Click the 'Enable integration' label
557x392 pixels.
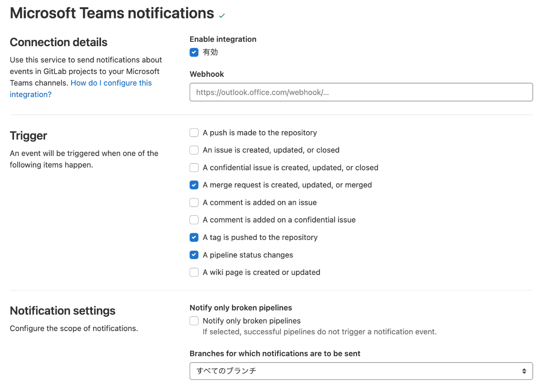click(223, 39)
